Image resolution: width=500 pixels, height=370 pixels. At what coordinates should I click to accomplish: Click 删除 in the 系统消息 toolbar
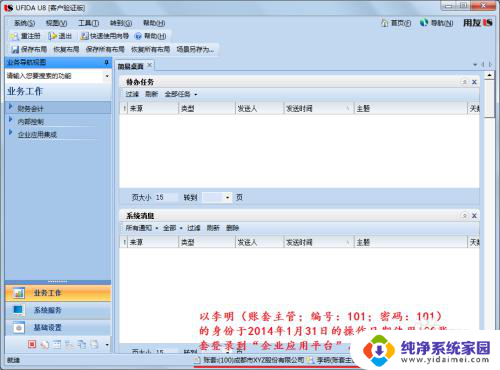coord(232,228)
